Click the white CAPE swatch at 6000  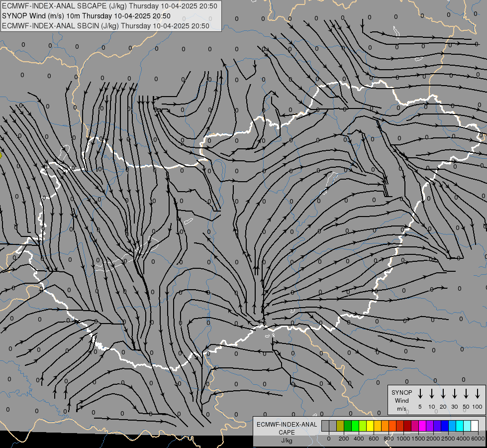[475, 426]
